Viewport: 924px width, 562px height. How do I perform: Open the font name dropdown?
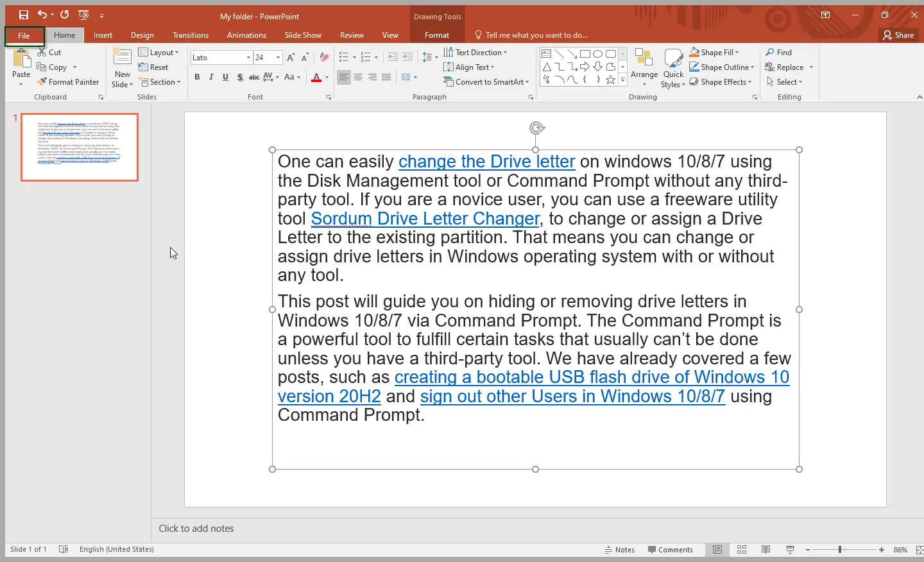(248, 58)
